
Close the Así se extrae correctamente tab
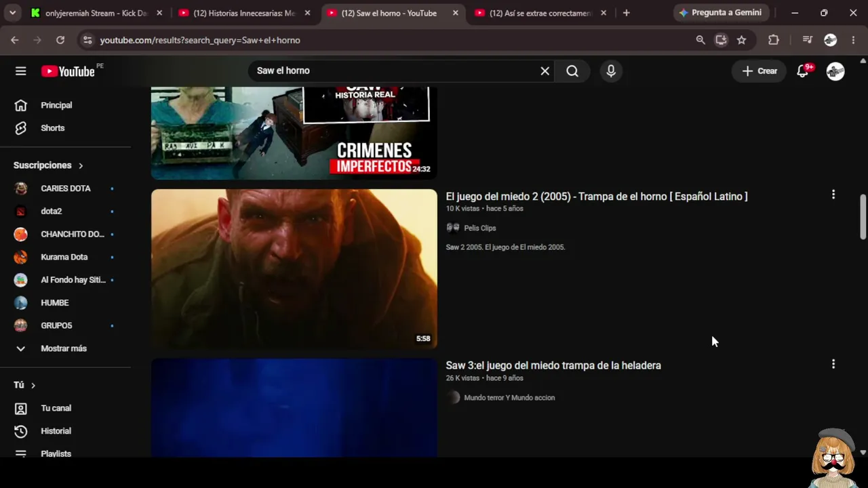tap(604, 13)
